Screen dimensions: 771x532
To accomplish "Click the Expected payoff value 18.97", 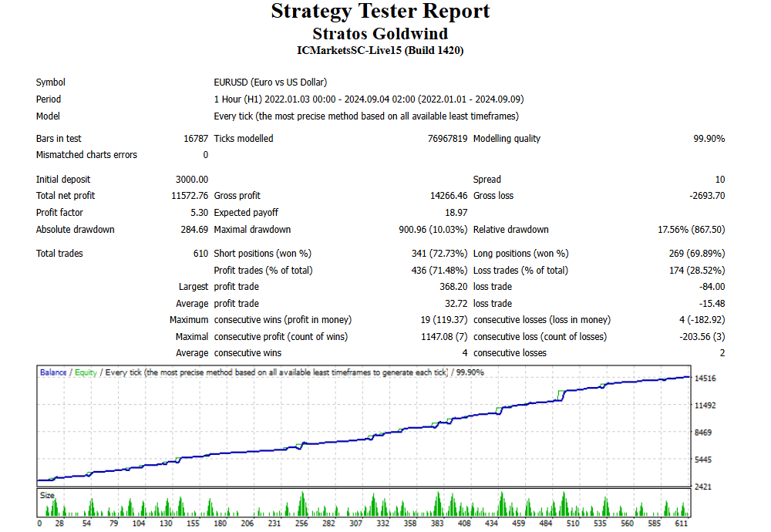I will (456, 212).
